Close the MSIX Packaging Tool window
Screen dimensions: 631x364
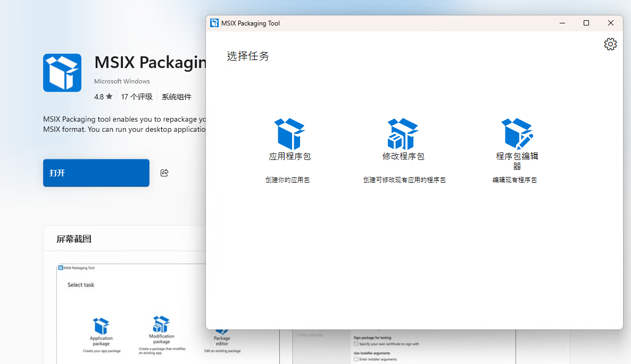click(x=610, y=23)
